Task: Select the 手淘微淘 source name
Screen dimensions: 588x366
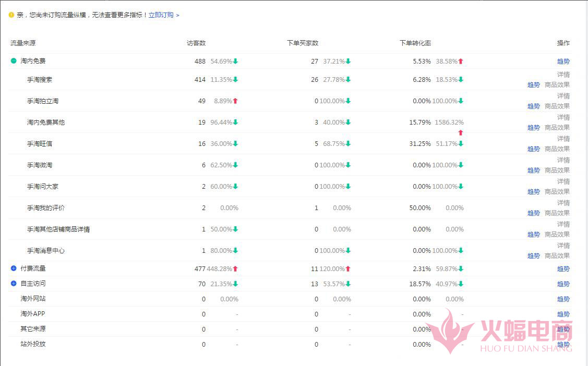Action: pos(39,165)
